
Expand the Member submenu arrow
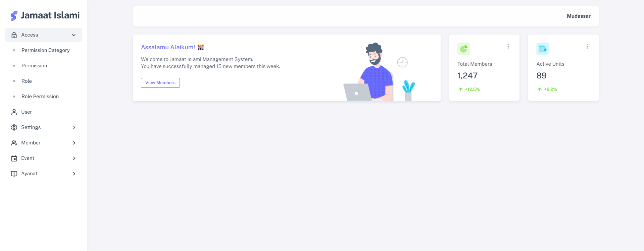click(x=74, y=143)
